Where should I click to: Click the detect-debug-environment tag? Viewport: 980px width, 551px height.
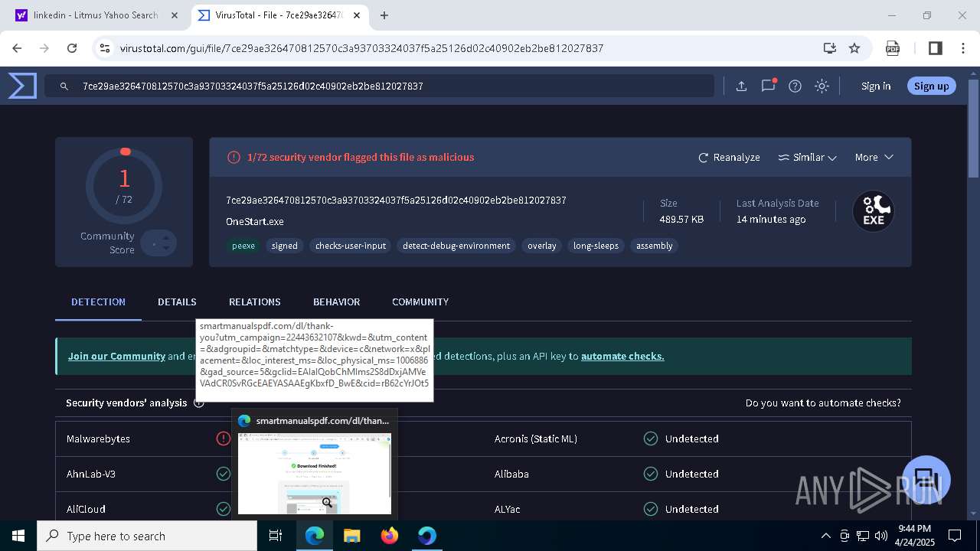[456, 246]
